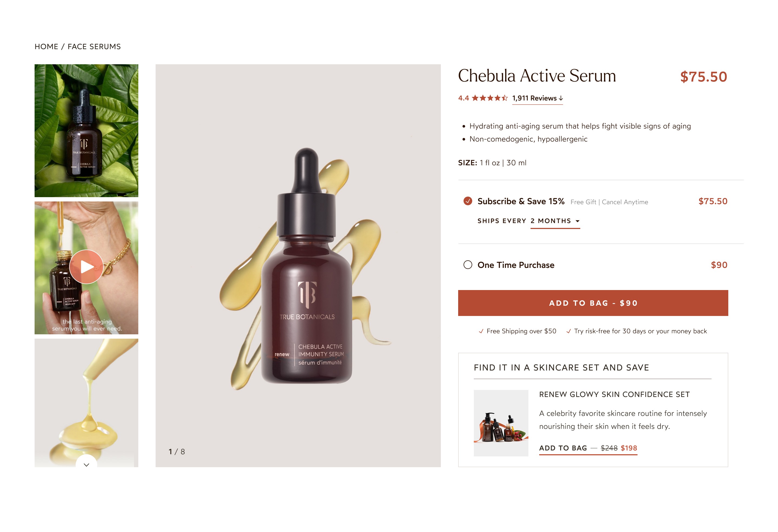Viewport: 778px width, 532px height.
Task: Open the Renew Glowy Skin set image
Action: (501, 423)
